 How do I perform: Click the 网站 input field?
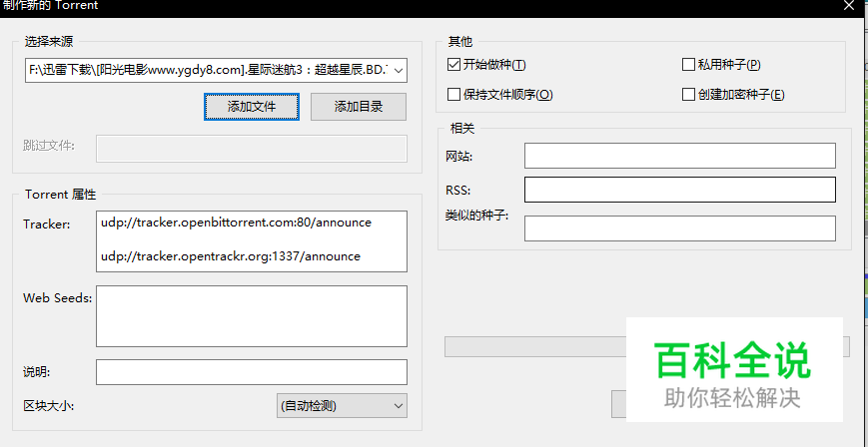680,156
